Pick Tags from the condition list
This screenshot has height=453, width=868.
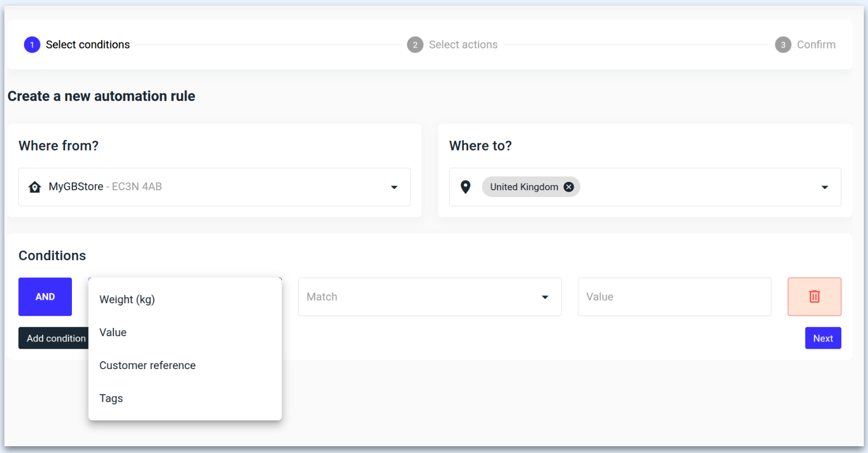(111, 398)
